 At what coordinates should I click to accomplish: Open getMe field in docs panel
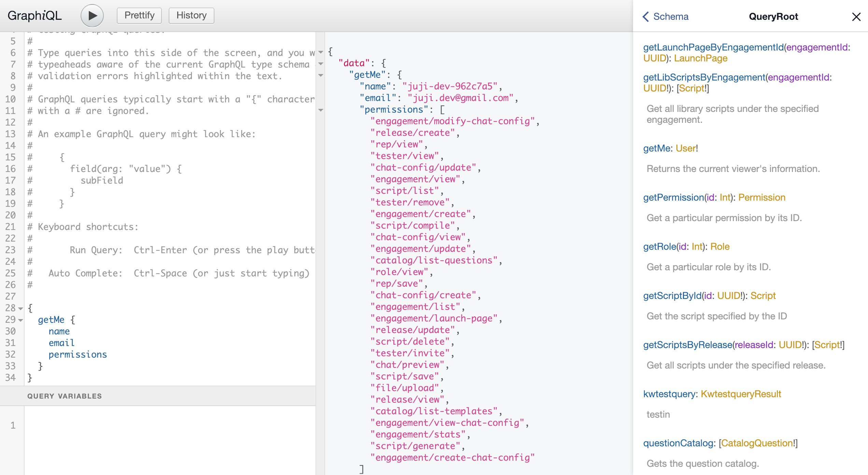657,148
